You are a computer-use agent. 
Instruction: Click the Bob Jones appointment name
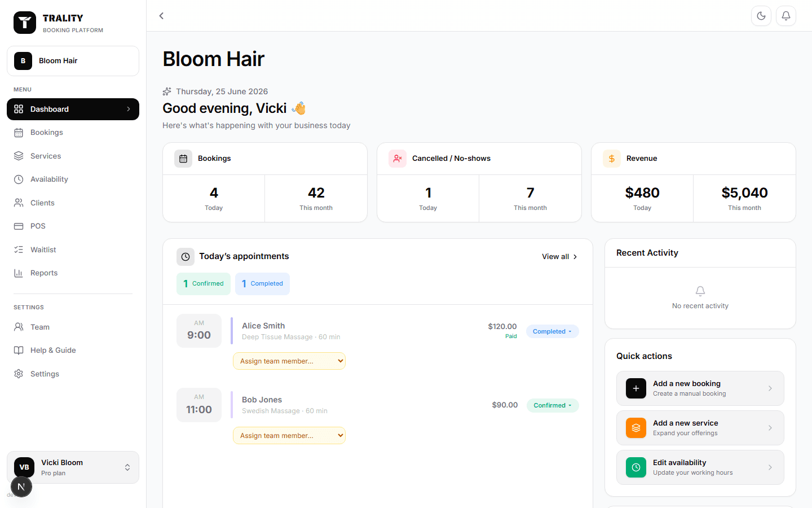(262, 400)
